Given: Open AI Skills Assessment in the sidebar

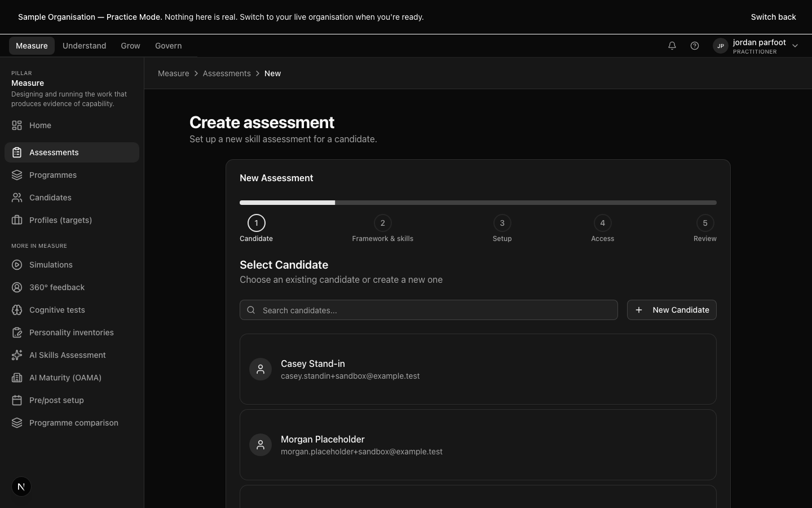Looking at the screenshot, I should click(72, 355).
